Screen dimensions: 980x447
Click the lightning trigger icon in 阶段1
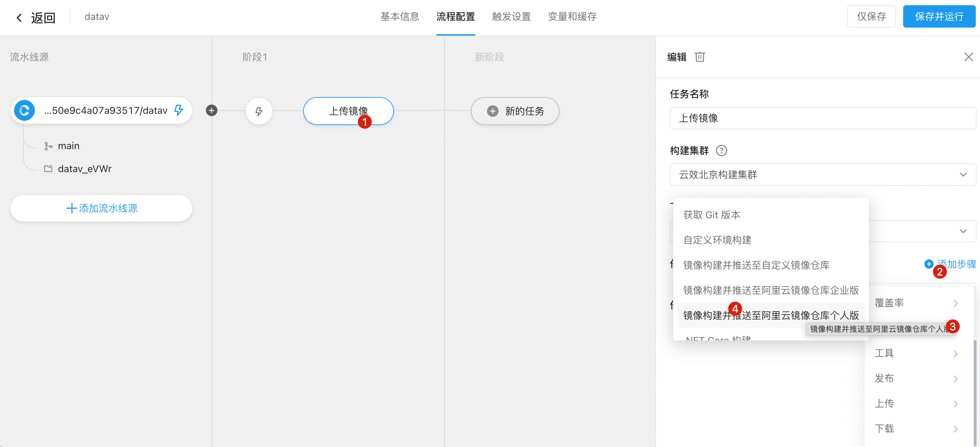pyautogui.click(x=259, y=111)
